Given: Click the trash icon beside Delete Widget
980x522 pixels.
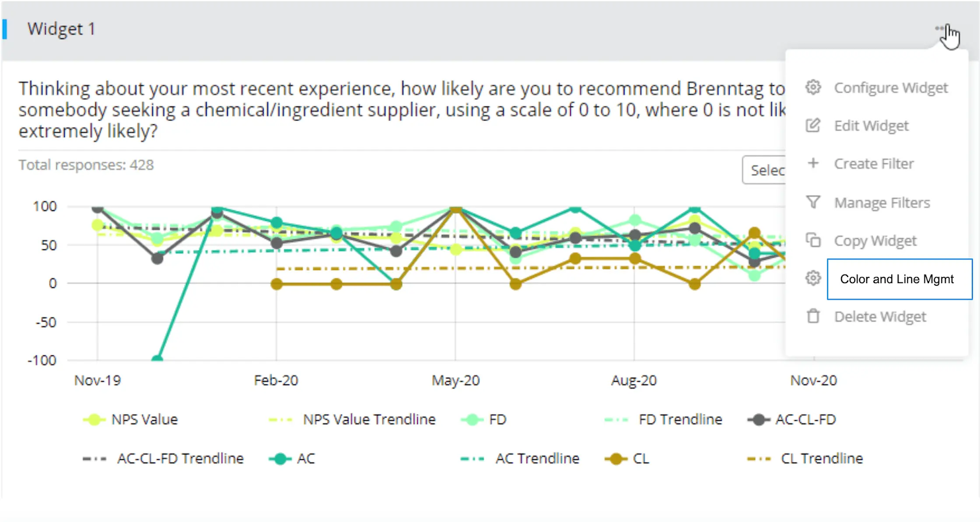Looking at the screenshot, I should [813, 316].
